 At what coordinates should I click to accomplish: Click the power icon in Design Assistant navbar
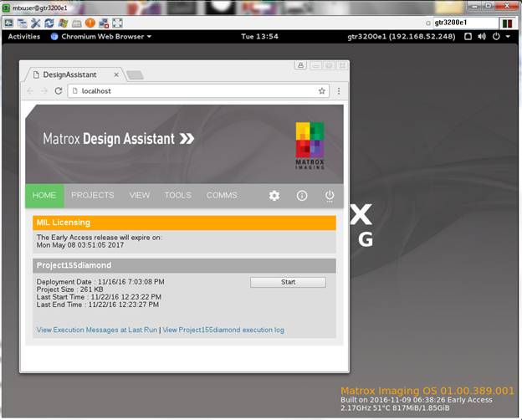tap(330, 196)
